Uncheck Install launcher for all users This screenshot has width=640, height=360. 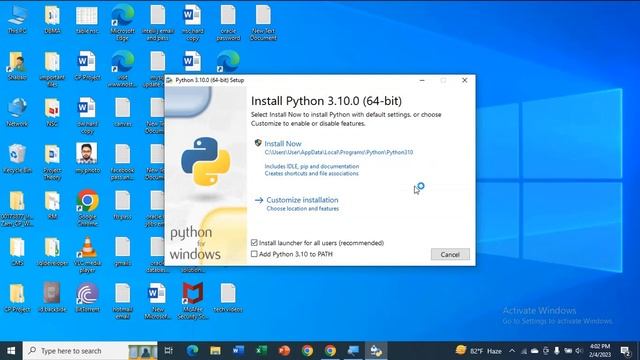coord(254,243)
